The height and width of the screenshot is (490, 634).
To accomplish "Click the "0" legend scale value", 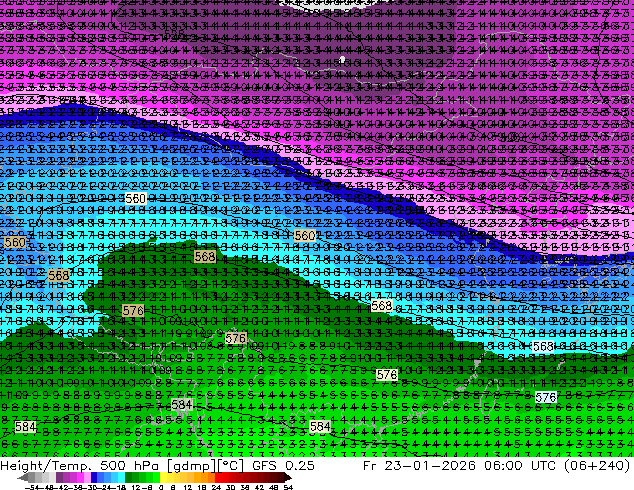I will [161, 488].
